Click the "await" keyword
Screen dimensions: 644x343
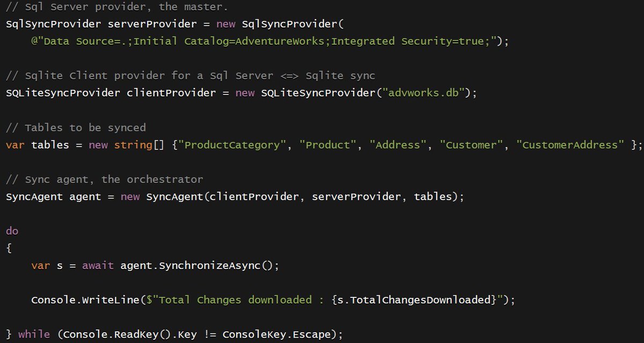coord(98,266)
